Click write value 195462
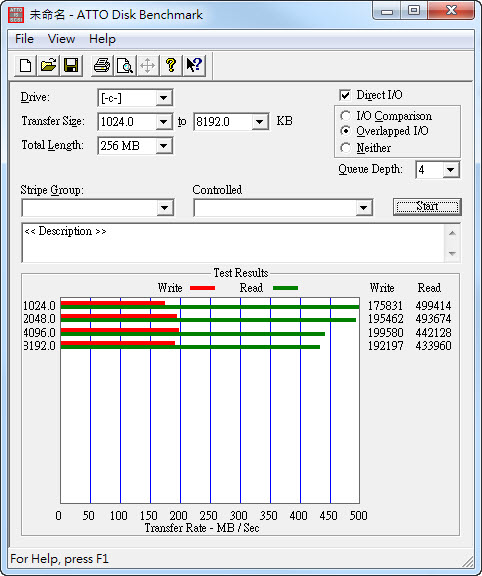Viewport: 482px width, 576px height. (385, 319)
